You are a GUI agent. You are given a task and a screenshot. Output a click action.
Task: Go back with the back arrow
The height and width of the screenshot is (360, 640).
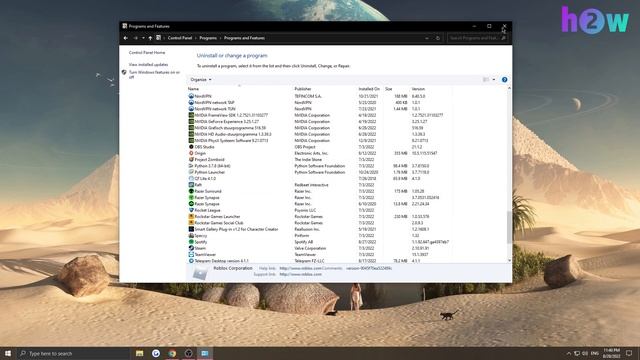(x=126, y=38)
